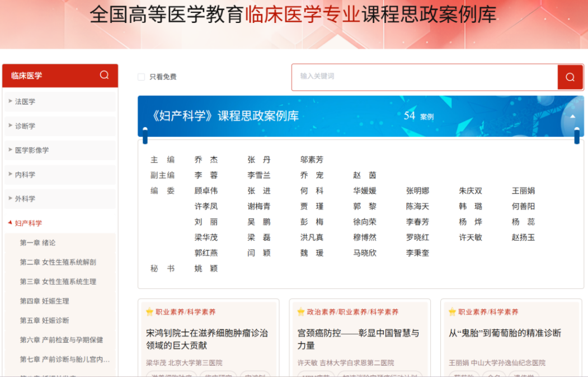The width and height of the screenshot is (588, 377).
Task: Open case 宋鸿钊院士在滋养细胞肿瘤诊治领域的巨大贡献
Action: [x=206, y=339]
